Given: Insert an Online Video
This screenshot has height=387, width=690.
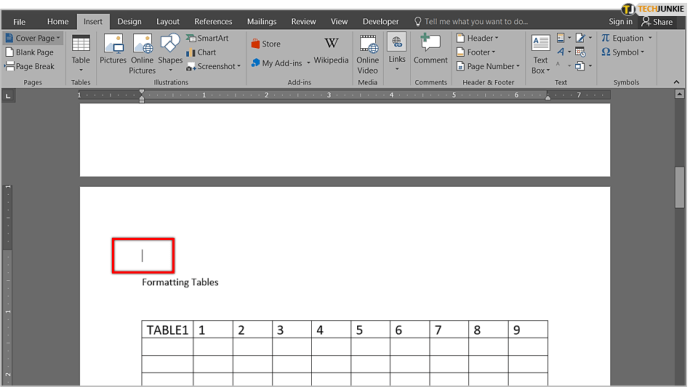Looking at the screenshot, I should [x=367, y=54].
